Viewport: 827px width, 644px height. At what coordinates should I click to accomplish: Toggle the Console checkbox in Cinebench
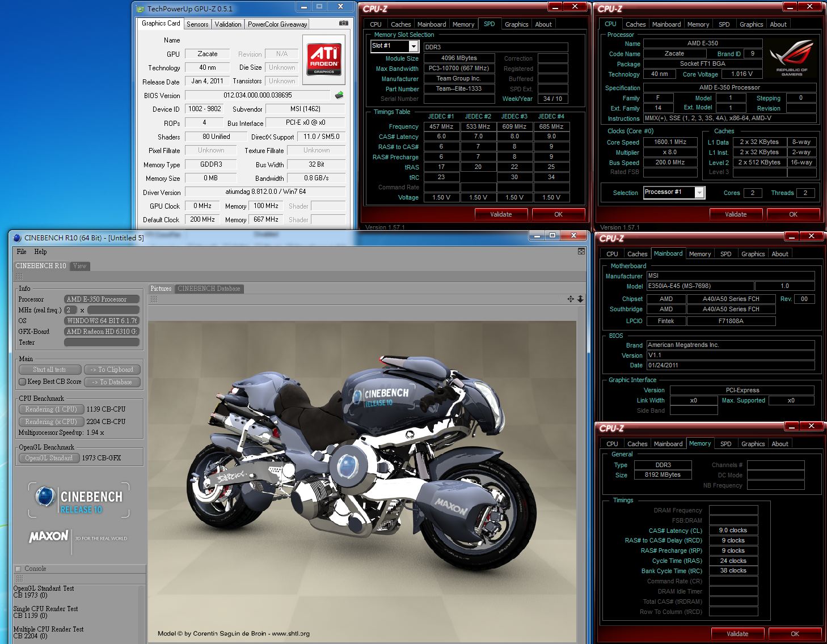[18, 569]
